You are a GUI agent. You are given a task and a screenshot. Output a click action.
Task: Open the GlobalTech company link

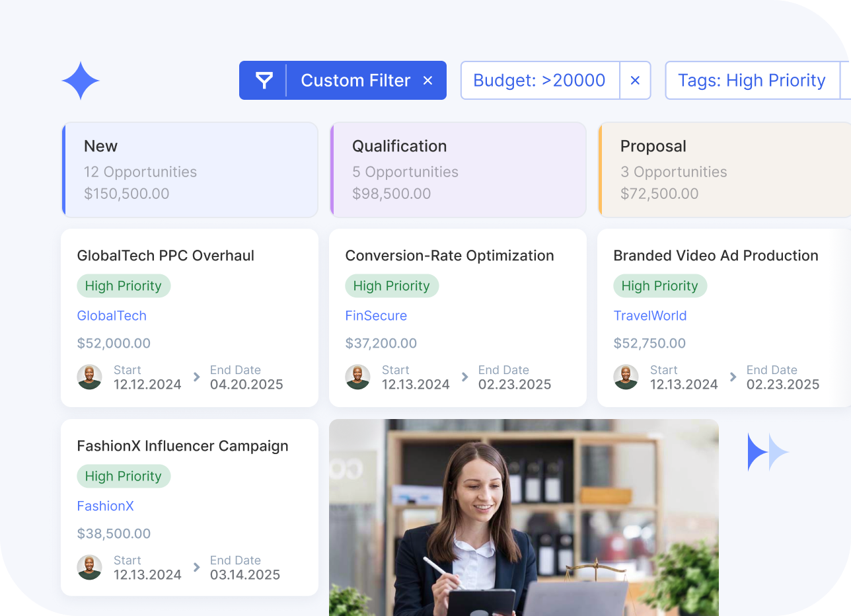click(112, 316)
